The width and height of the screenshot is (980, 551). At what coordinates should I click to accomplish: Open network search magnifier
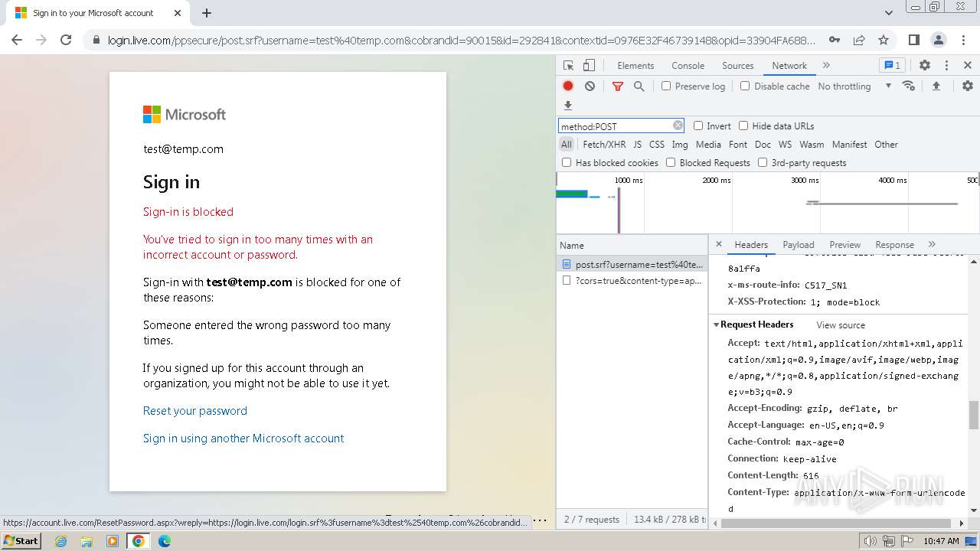click(639, 86)
